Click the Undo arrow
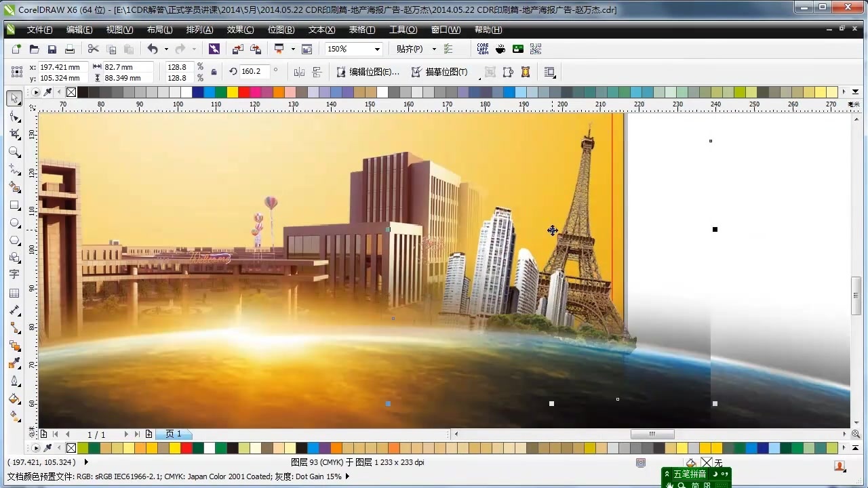 pos(153,49)
